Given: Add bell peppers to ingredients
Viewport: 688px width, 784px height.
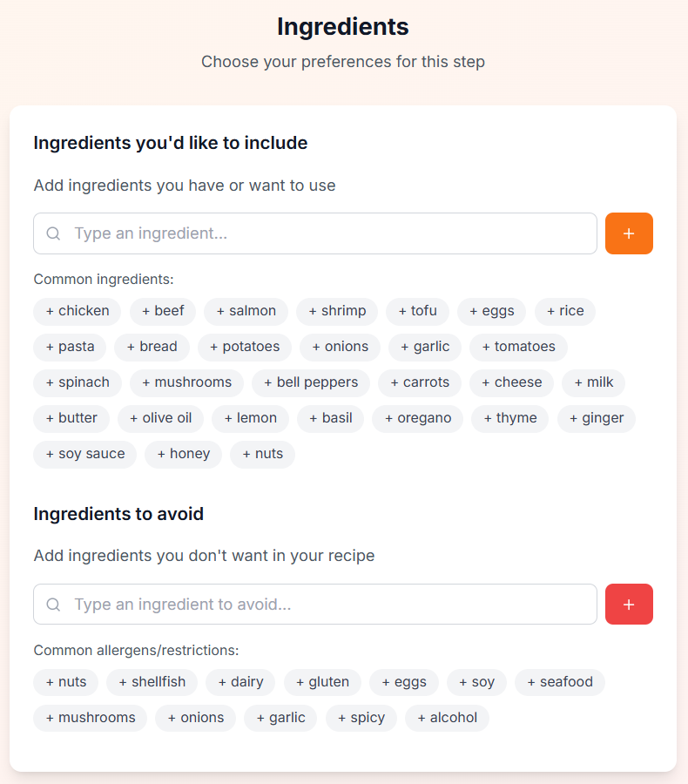Looking at the screenshot, I should coord(311,382).
